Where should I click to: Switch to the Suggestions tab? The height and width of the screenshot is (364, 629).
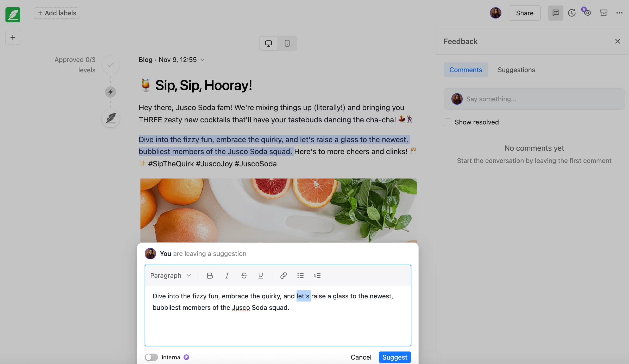click(x=516, y=69)
